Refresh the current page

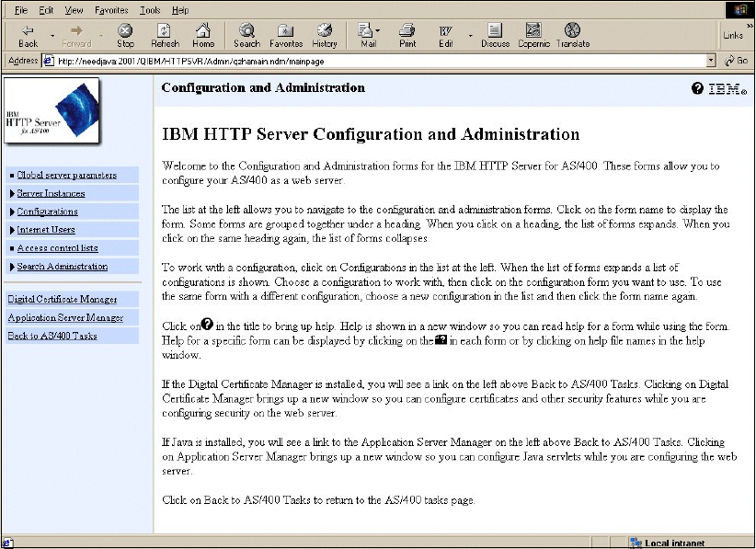[x=165, y=36]
